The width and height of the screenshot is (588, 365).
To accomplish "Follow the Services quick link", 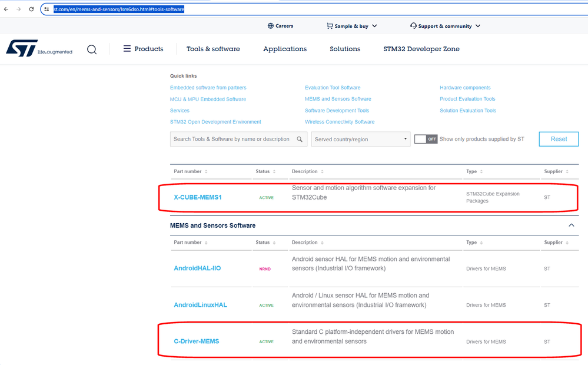I will [x=180, y=111].
